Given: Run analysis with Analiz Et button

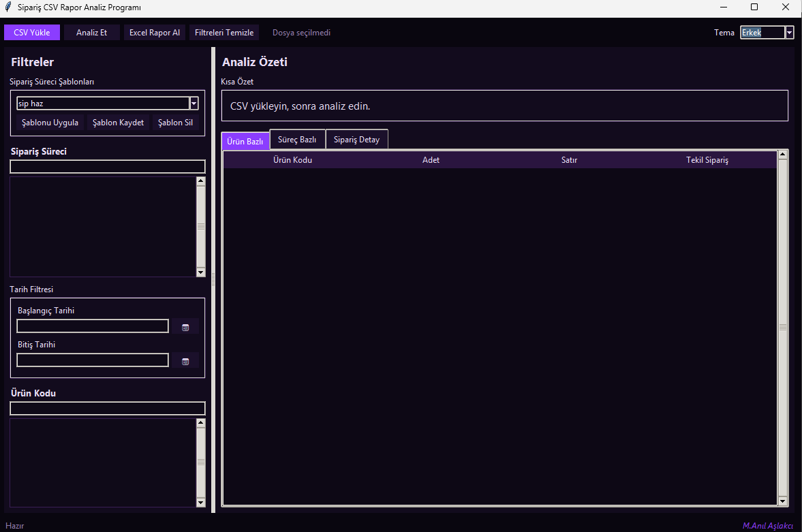Looking at the screenshot, I should point(91,32).
